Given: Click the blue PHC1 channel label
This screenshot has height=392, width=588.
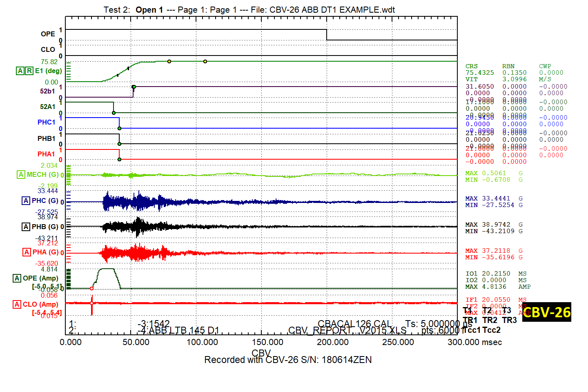Looking at the screenshot, I should coord(46,122).
